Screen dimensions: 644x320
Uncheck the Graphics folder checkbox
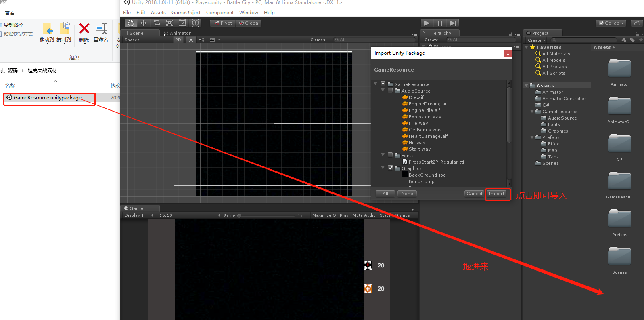point(390,168)
